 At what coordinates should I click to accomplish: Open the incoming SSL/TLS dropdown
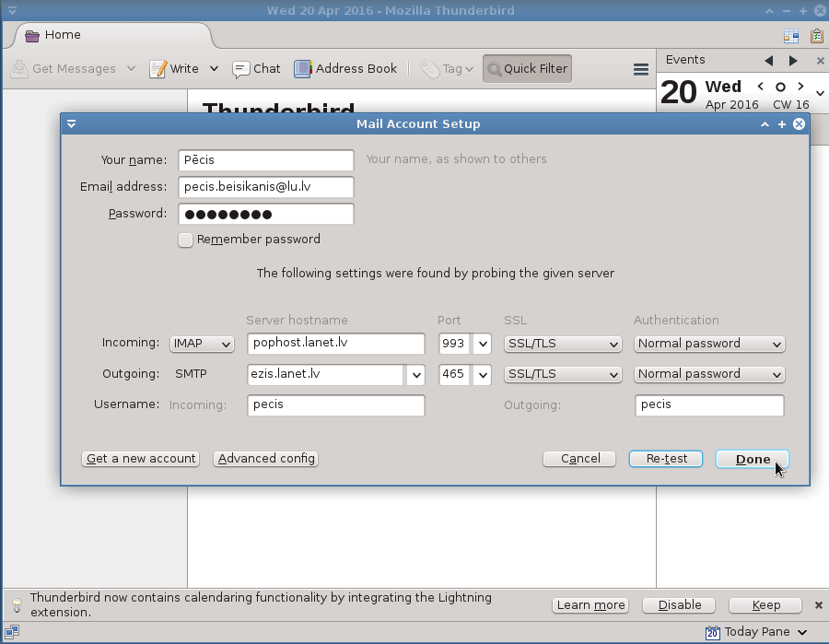pyautogui.click(x=563, y=345)
